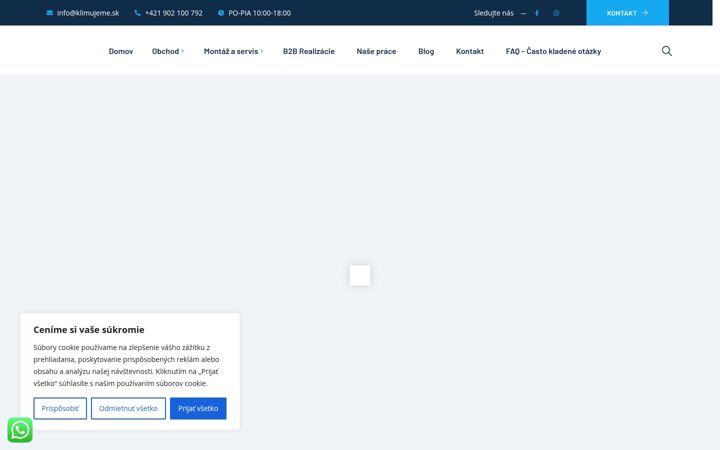Click the info@klimujeme.sk email link

tap(88, 13)
